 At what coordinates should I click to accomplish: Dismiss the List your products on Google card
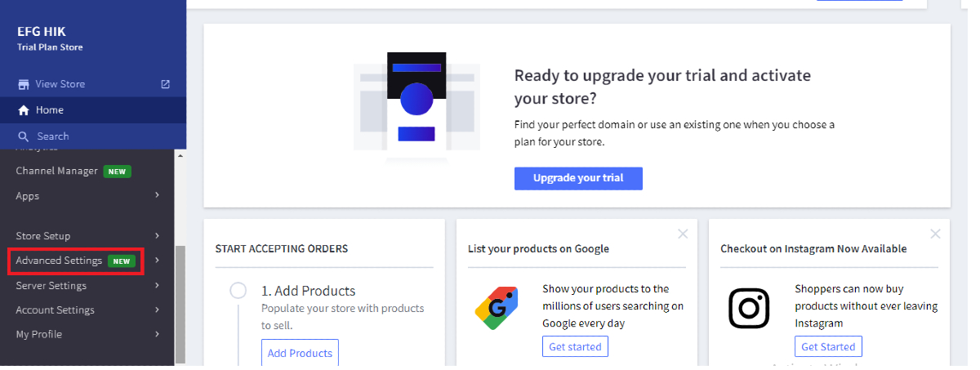click(x=683, y=234)
